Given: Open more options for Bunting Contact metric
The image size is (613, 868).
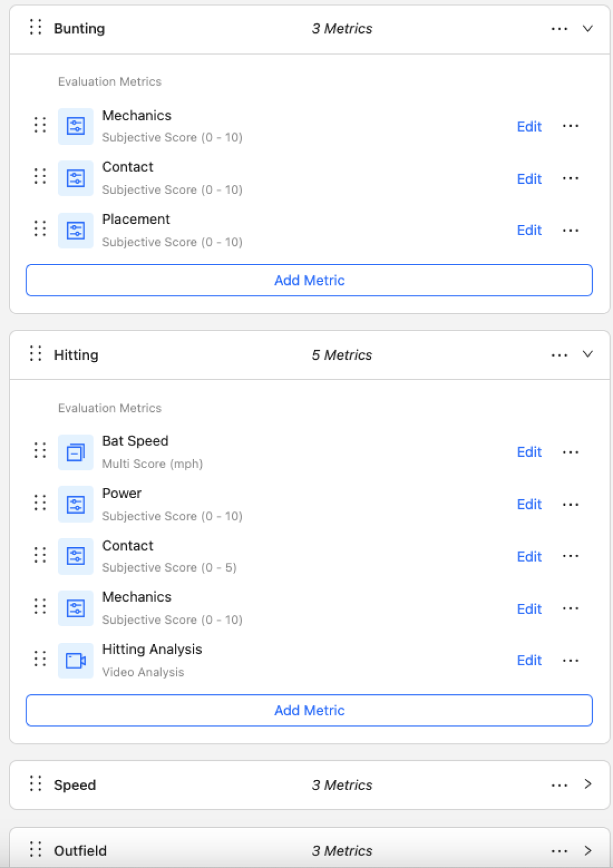Looking at the screenshot, I should tap(570, 178).
